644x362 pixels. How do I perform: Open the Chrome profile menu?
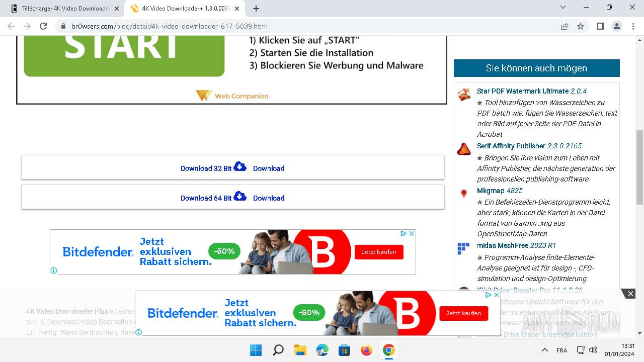click(x=616, y=26)
